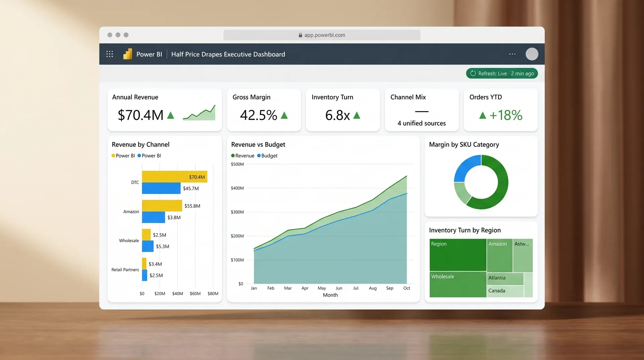The height and width of the screenshot is (360, 644).
Task: Select the Atlantia treemap tile
Action: pos(505,279)
